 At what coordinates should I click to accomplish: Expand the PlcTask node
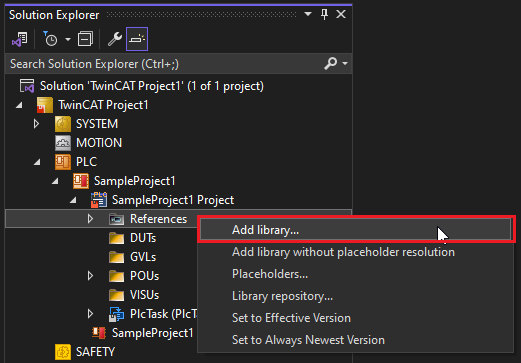(90, 314)
